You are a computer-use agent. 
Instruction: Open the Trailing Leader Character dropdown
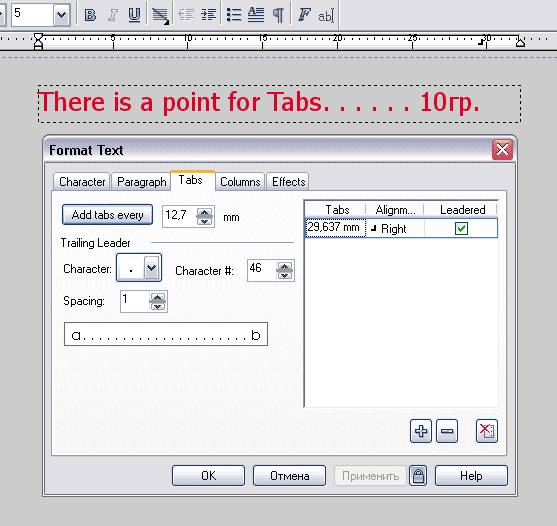(152, 267)
